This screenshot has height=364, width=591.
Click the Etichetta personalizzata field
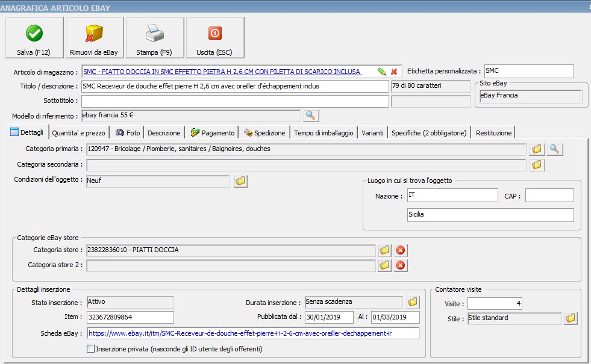click(x=529, y=71)
